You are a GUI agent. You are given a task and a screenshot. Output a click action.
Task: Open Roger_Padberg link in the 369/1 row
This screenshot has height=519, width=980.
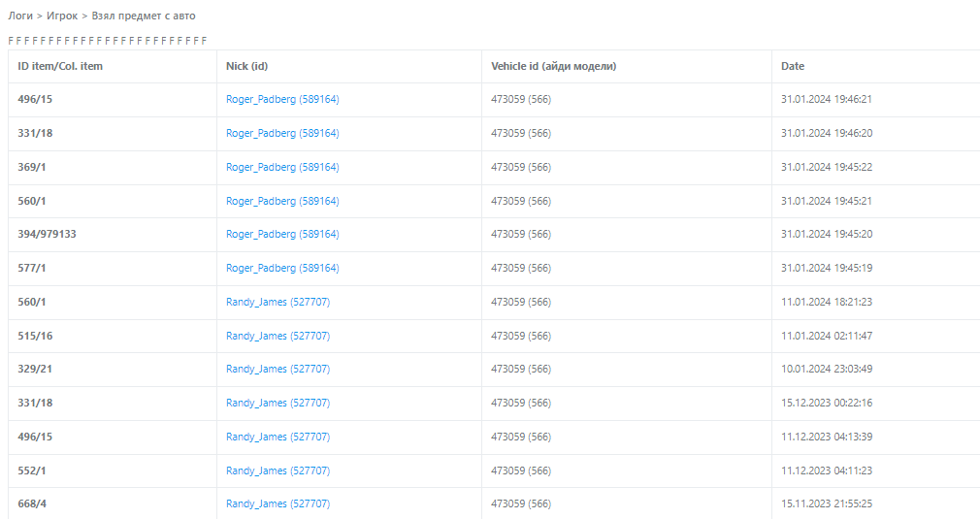click(x=282, y=167)
